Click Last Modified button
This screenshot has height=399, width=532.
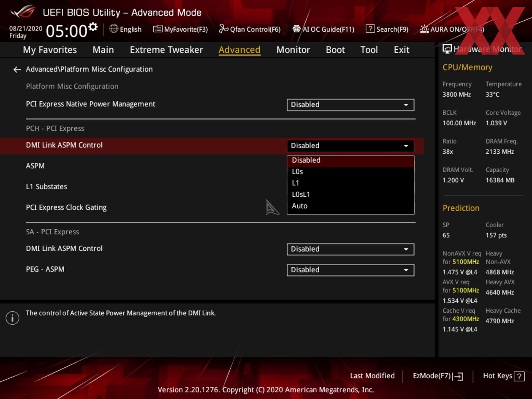372,376
